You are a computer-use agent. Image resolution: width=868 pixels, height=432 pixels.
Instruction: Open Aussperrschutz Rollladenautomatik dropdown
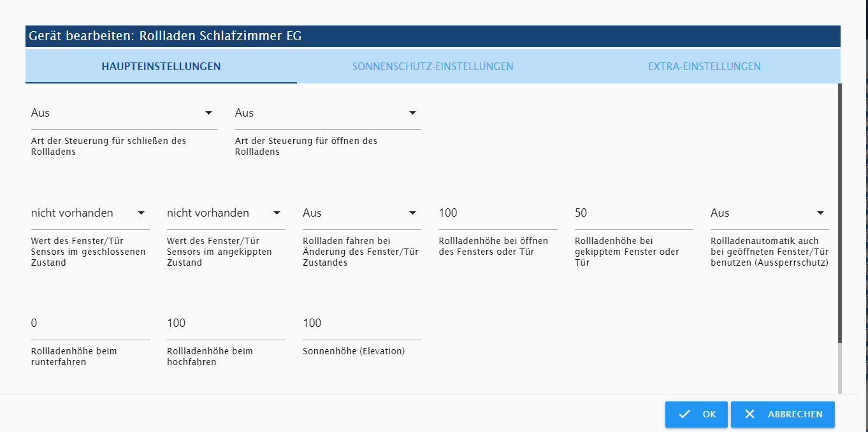point(770,213)
